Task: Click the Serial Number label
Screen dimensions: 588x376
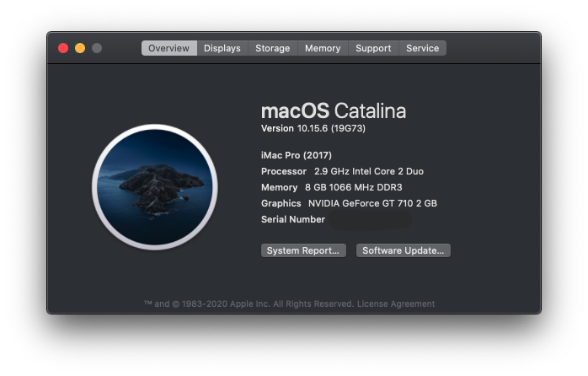Action: pos(293,219)
